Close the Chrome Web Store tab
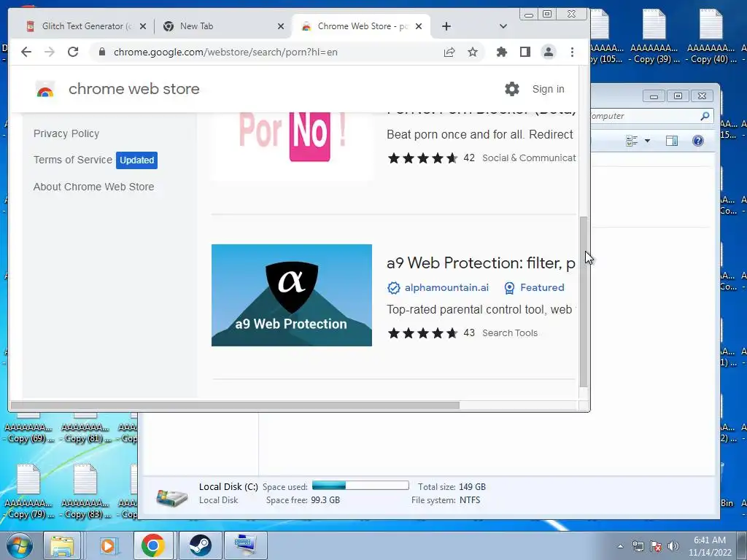Screen dimensions: 747x560 (x=419, y=27)
